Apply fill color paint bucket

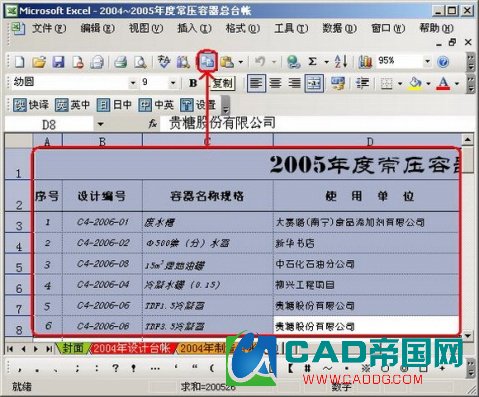click(415, 83)
